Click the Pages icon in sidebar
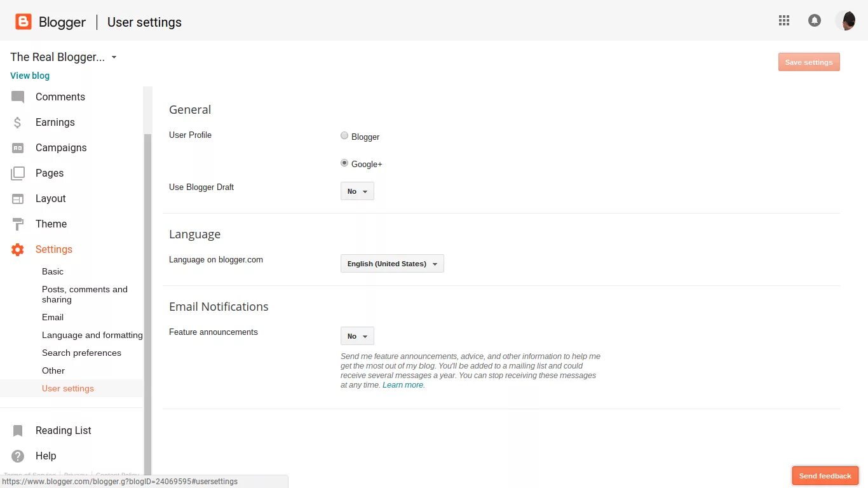The width and height of the screenshot is (868, 488). click(x=18, y=173)
